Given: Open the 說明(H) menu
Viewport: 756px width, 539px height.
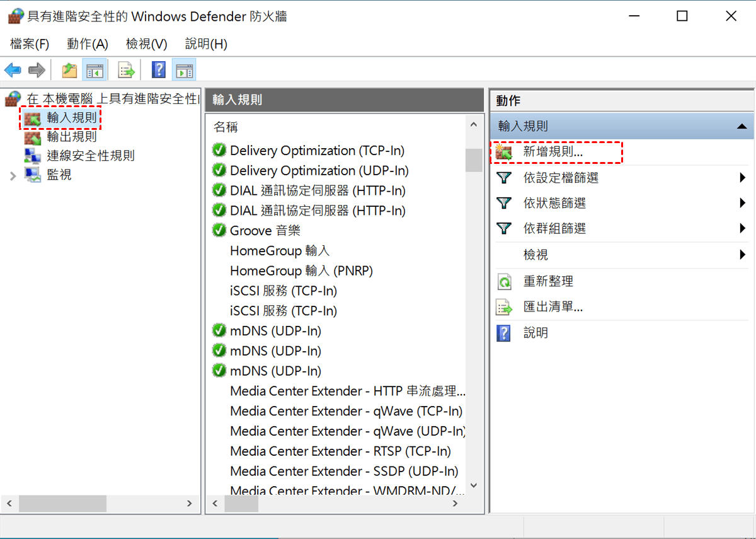Looking at the screenshot, I should [206, 44].
